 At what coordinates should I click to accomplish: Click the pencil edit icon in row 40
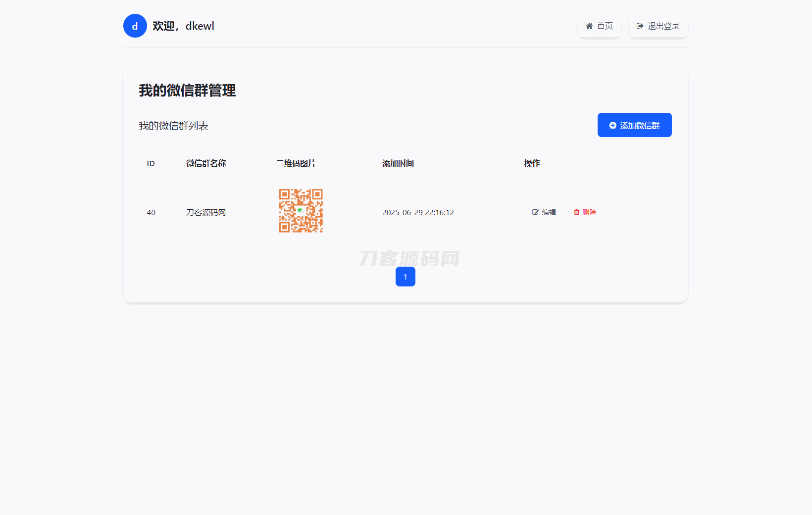pyautogui.click(x=535, y=212)
